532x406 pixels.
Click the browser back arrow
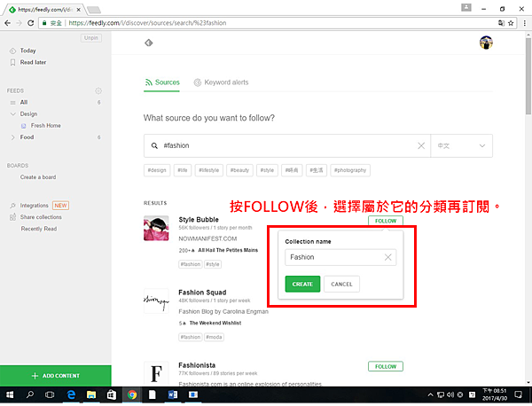coord(7,23)
